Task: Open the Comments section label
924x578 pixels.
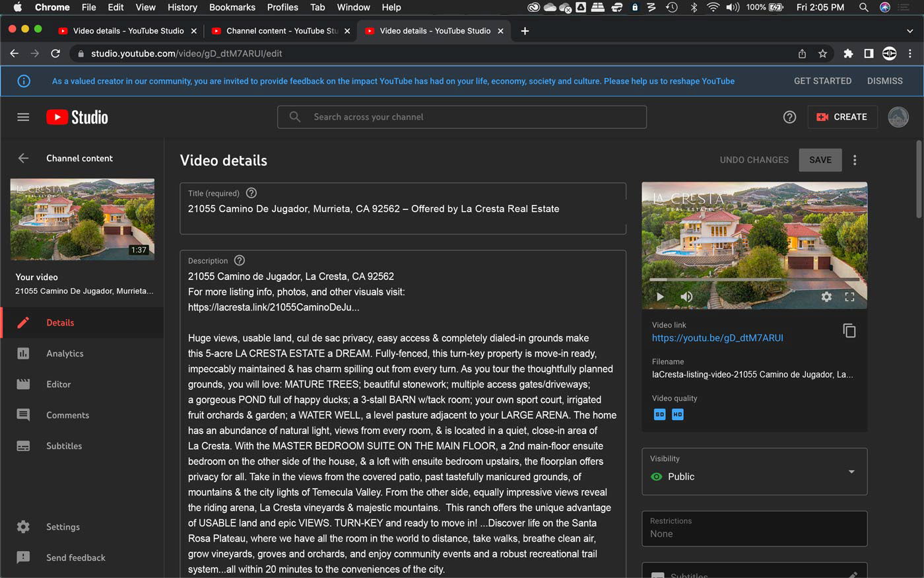Action: (67, 415)
